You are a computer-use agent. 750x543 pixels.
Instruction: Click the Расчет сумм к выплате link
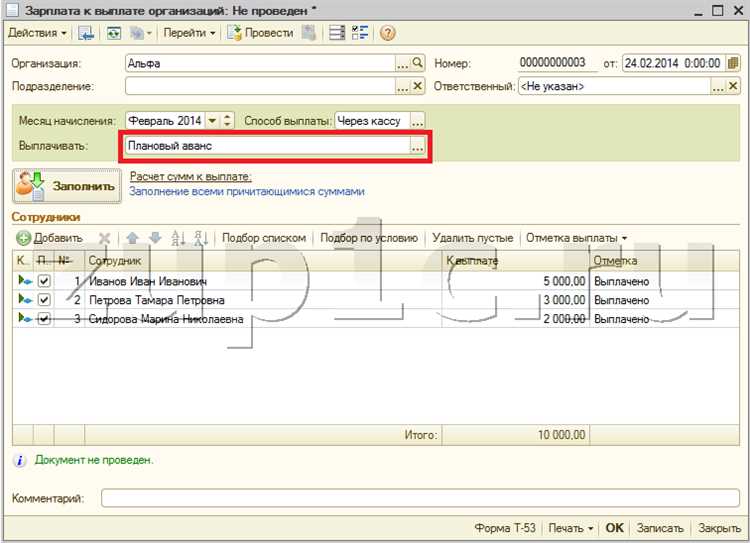click(190, 176)
